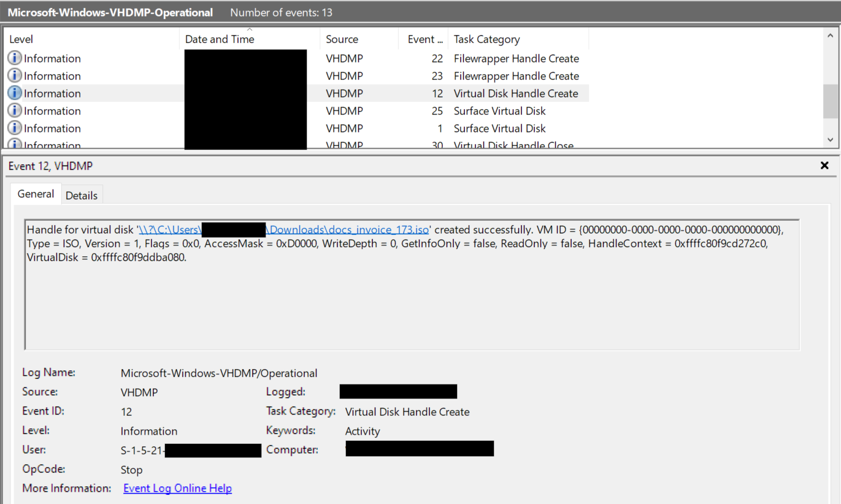Viewport: 841px width, 504px height.
Task: Switch to the Details tab
Action: point(82,195)
